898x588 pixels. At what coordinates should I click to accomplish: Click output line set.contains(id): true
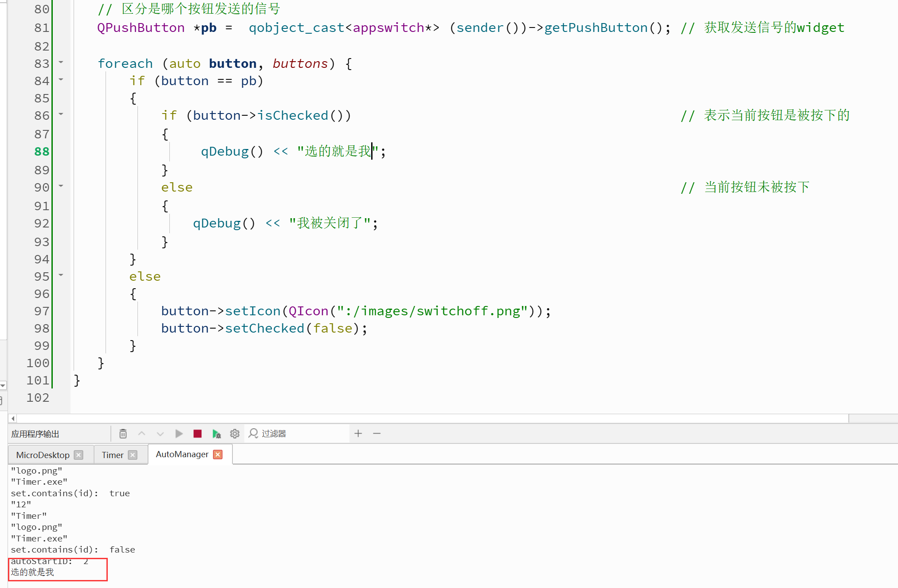[70, 494]
